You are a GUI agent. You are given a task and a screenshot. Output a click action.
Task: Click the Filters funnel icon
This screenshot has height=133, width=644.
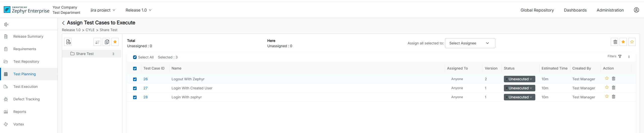pos(620,57)
